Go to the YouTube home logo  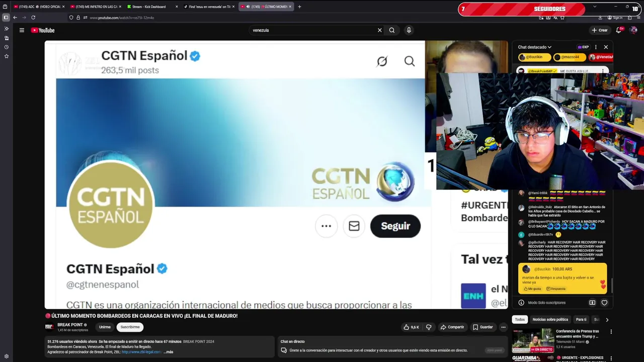(43, 30)
